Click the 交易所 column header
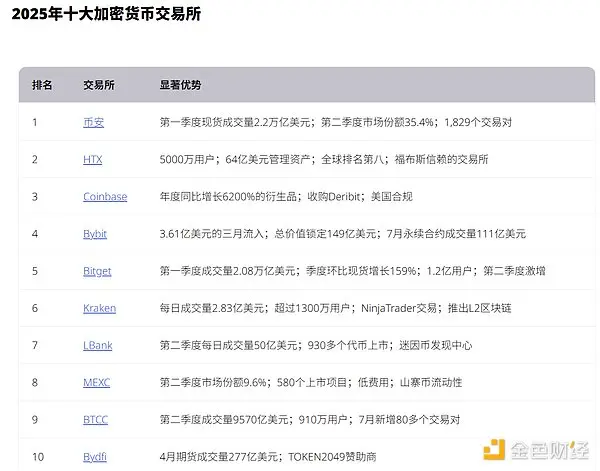Image resolution: width=600 pixels, height=471 pixels. click(99, 85)
